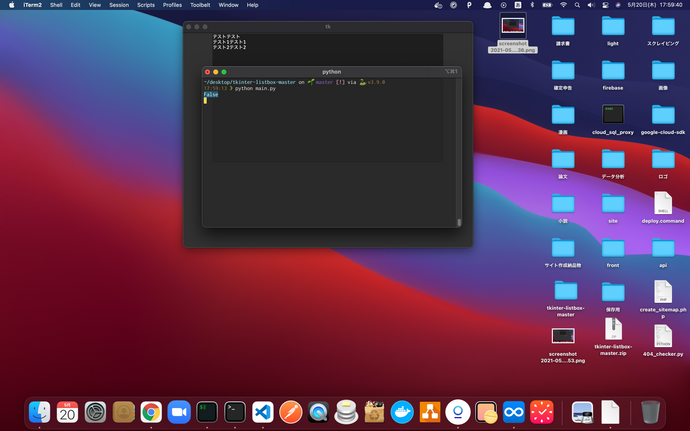The height and width of the screenshot is (431, 690).
Task: Select the 'api' folder on desktop
Action: pos(663,253)
